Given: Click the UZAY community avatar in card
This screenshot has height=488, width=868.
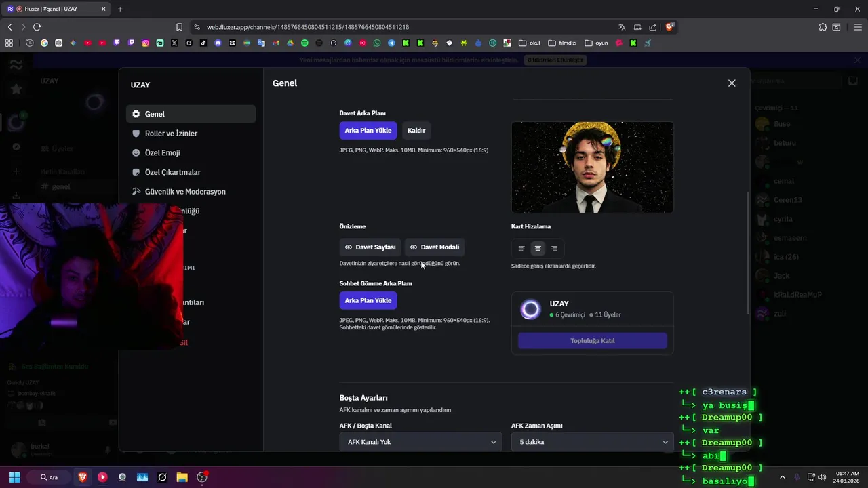Looking at the screenshot, I should tap(530, 310).
